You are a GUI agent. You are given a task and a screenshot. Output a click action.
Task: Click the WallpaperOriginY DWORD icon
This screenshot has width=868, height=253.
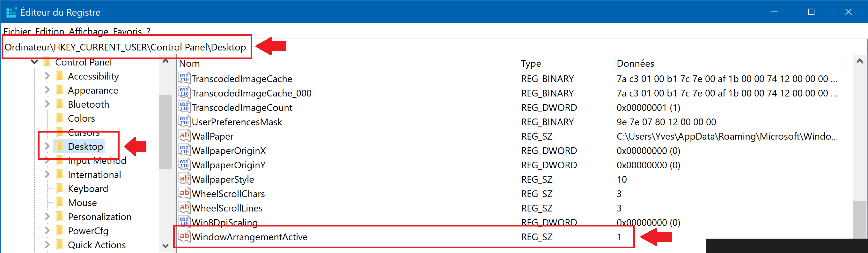click(184, 164)
